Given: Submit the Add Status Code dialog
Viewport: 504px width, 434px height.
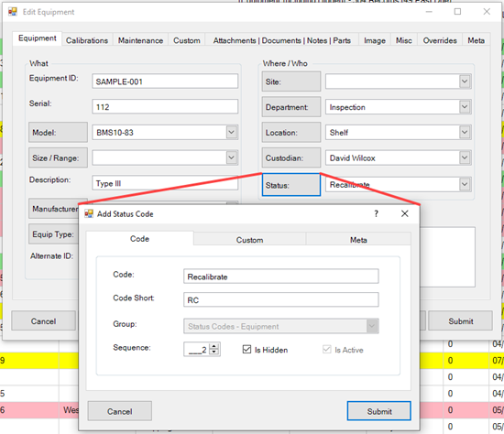Looking at the screenshot, I should tap(379, 411).
